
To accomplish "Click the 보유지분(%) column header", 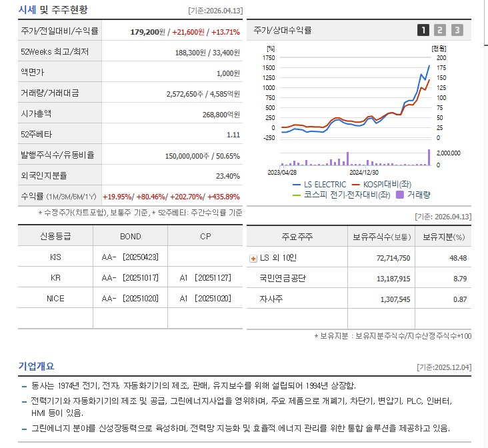I will (x=443, y=237).
